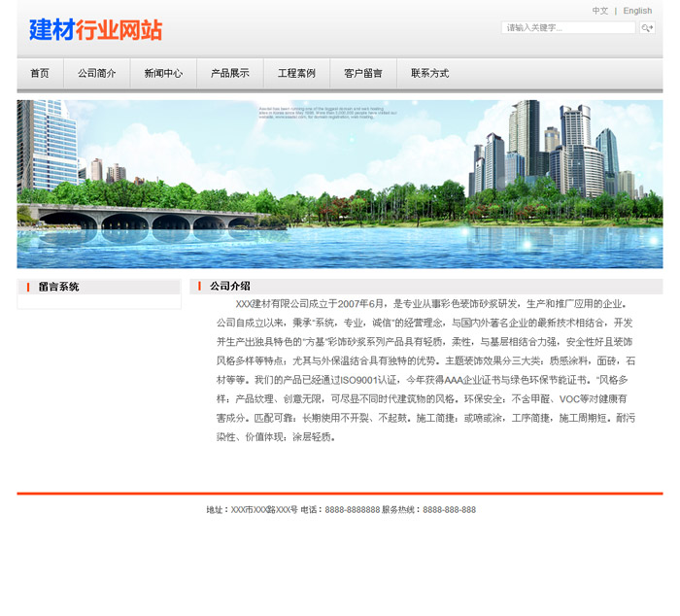Click the search magnifier icon

coord(647,28)
